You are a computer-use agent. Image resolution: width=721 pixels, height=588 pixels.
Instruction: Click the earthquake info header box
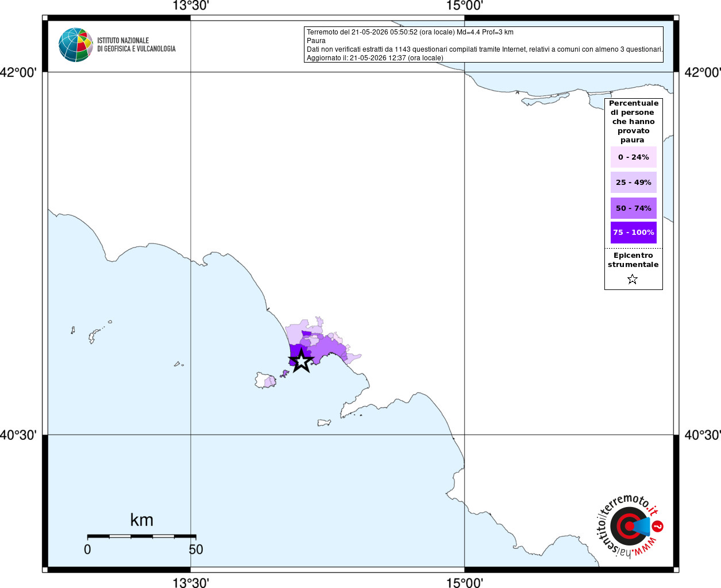[484, 45]
